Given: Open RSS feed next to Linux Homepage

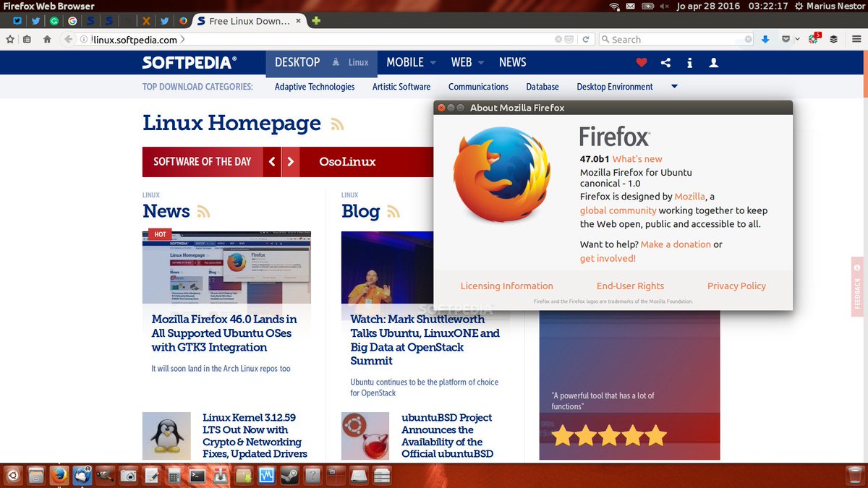Looking at the screenshot, I should [x=337, y=124].
